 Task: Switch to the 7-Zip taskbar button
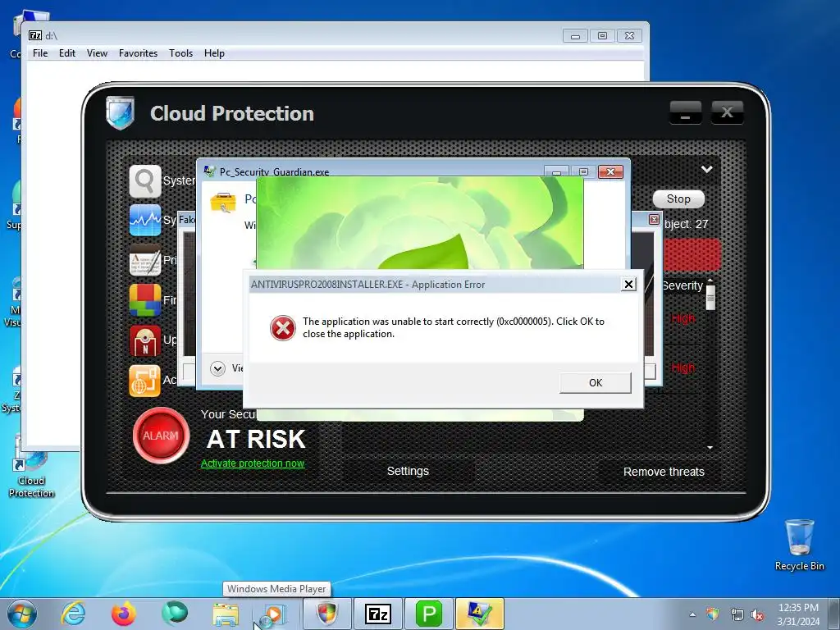point(377,614)
